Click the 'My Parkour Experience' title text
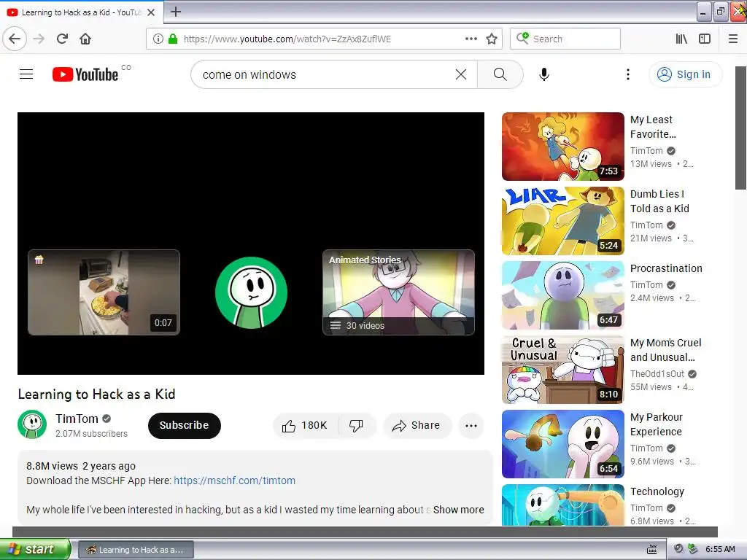The image size is (747, 560). coord(657,424)
